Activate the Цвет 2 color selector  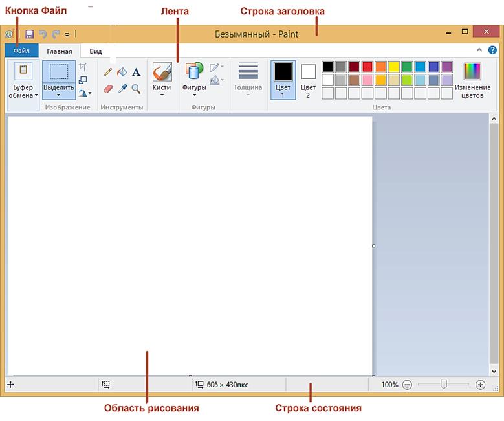[x=308, y=80]
